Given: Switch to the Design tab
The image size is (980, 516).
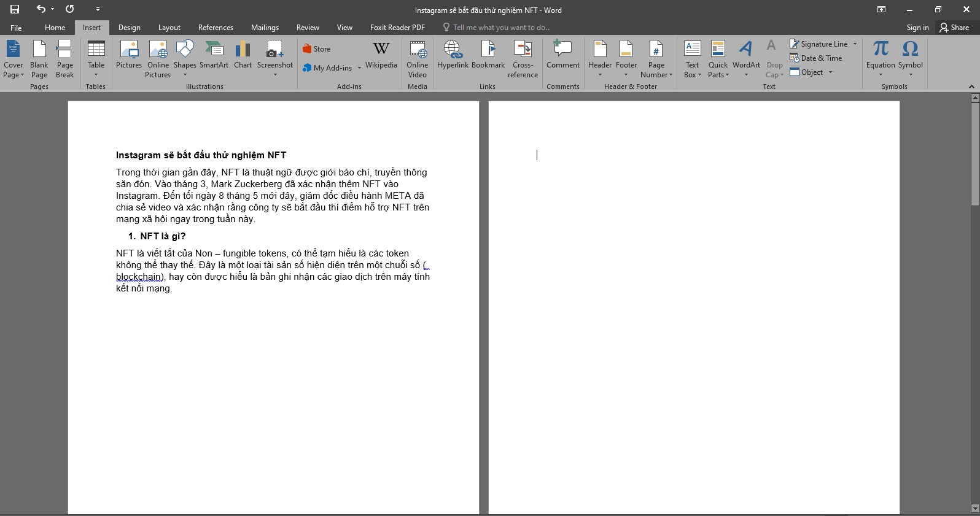Looking at the screenshot, I should (129, 28).
